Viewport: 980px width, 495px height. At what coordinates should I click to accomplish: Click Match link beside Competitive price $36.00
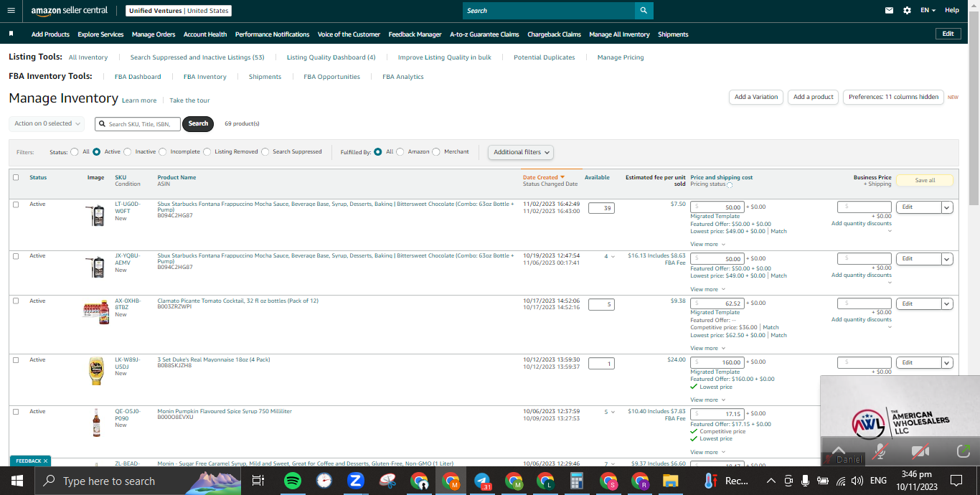coord(771,327)
